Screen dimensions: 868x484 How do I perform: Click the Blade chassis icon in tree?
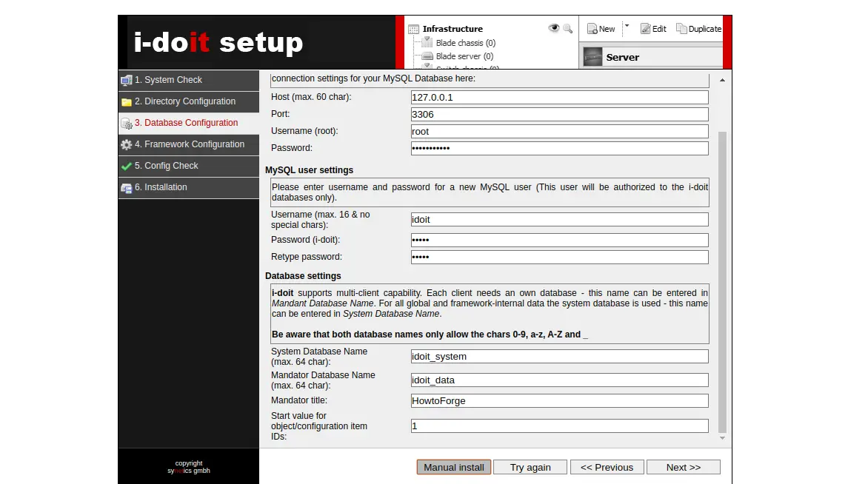tap(427, 43)
